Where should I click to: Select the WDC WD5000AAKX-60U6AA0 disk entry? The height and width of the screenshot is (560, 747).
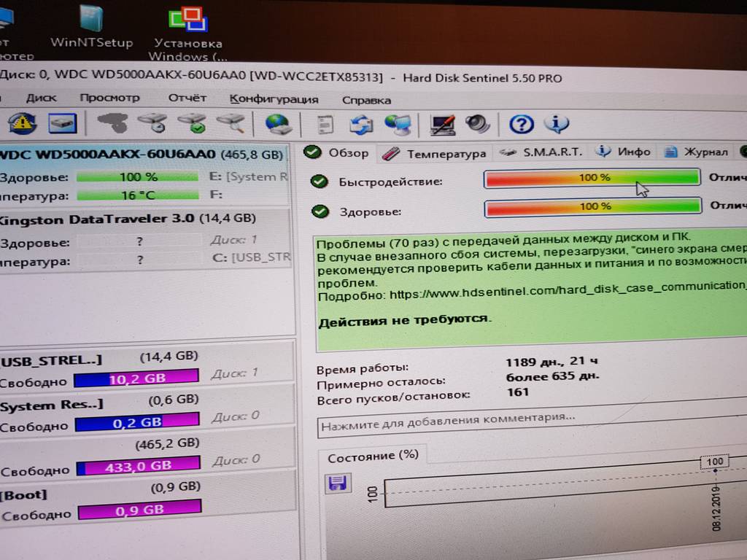pos(144,175)
